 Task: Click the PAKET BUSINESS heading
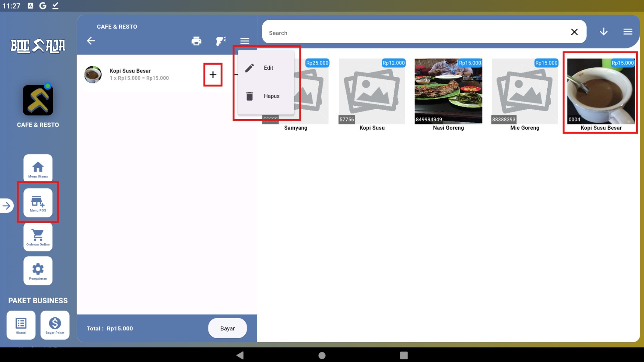click(x=38, y=301)
